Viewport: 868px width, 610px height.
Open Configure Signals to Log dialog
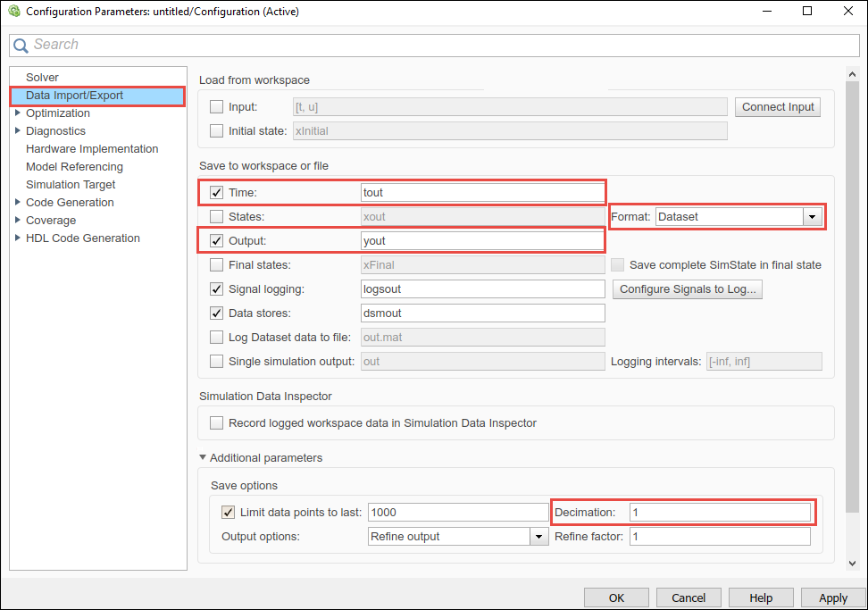click(x=687, y=288)
